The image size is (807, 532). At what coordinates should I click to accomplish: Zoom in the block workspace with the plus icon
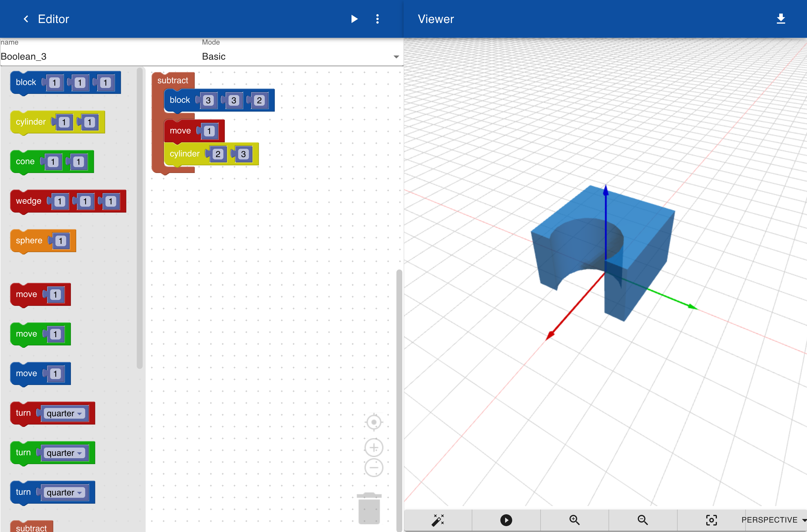point(374,448)
